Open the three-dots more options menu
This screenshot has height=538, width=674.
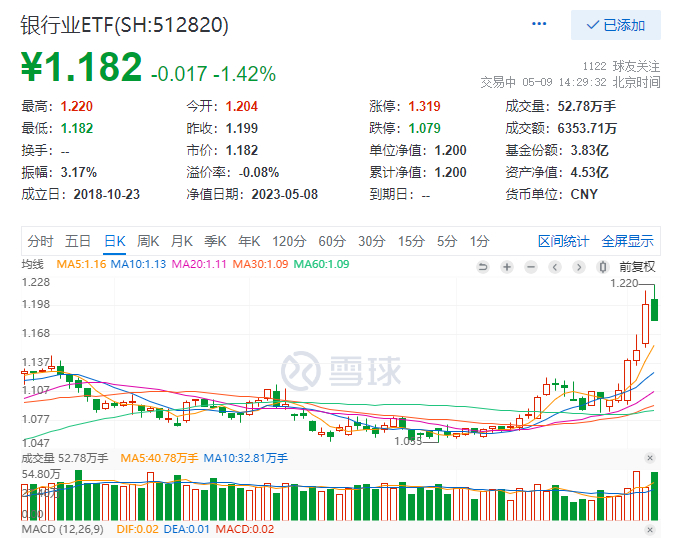(x=539, y=24)
